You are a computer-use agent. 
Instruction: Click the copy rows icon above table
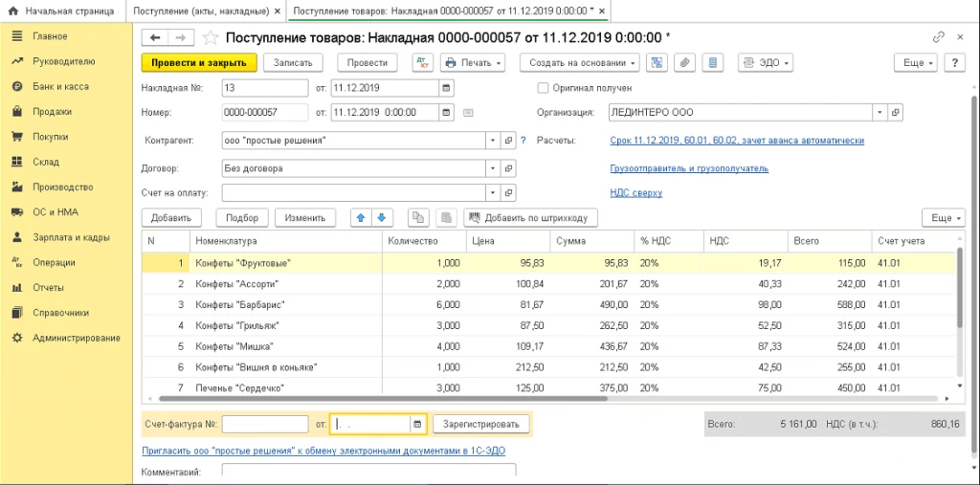(x=418, y=217)
